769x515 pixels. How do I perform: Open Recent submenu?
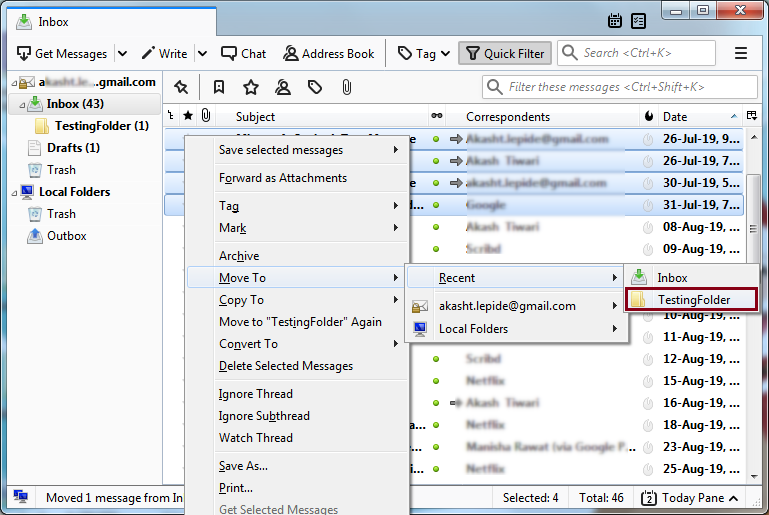click(515, 278)
